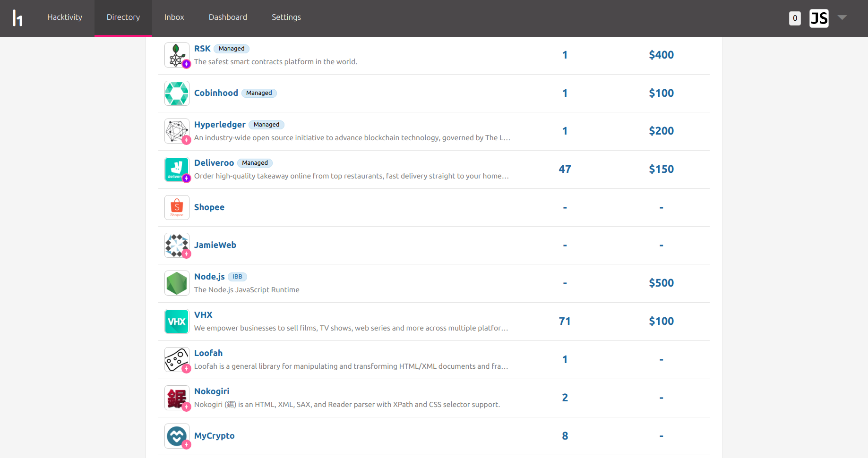Viewport: 868px width, 458px height.
Task: Click the $400 bounty for RSK
Action: (x=661, y=55)
